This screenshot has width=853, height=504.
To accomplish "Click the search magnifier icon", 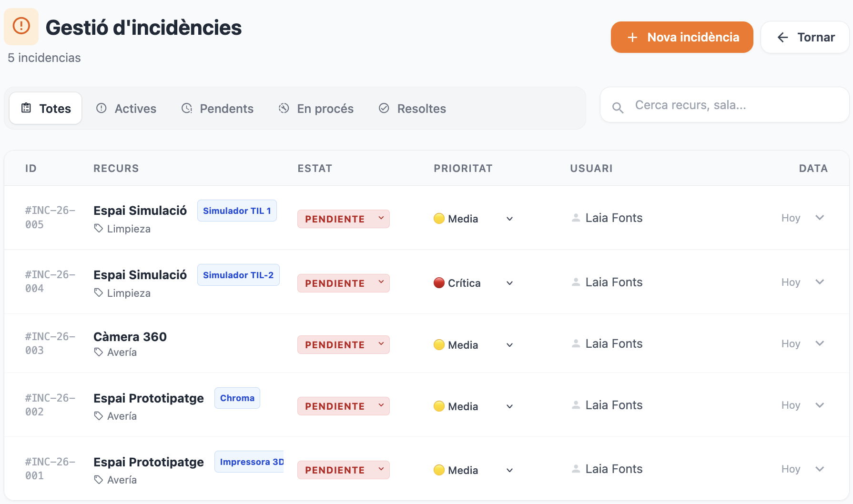I will (618, 108).
